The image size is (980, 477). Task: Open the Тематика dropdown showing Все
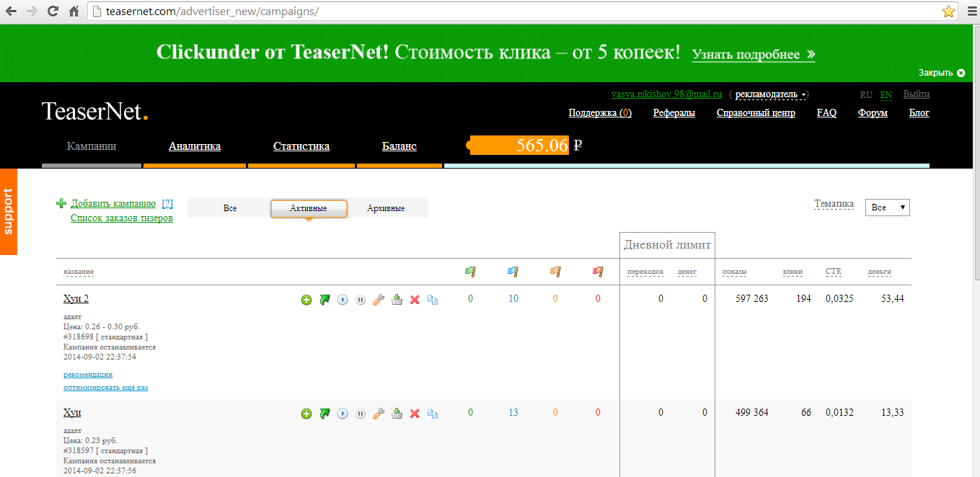click(887, 208)
